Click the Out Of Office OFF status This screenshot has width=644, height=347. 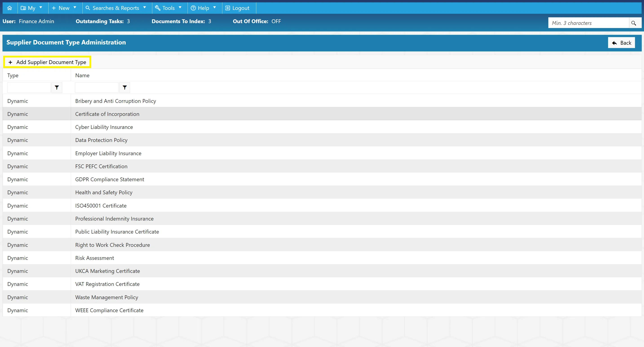[x=276, y=21]
